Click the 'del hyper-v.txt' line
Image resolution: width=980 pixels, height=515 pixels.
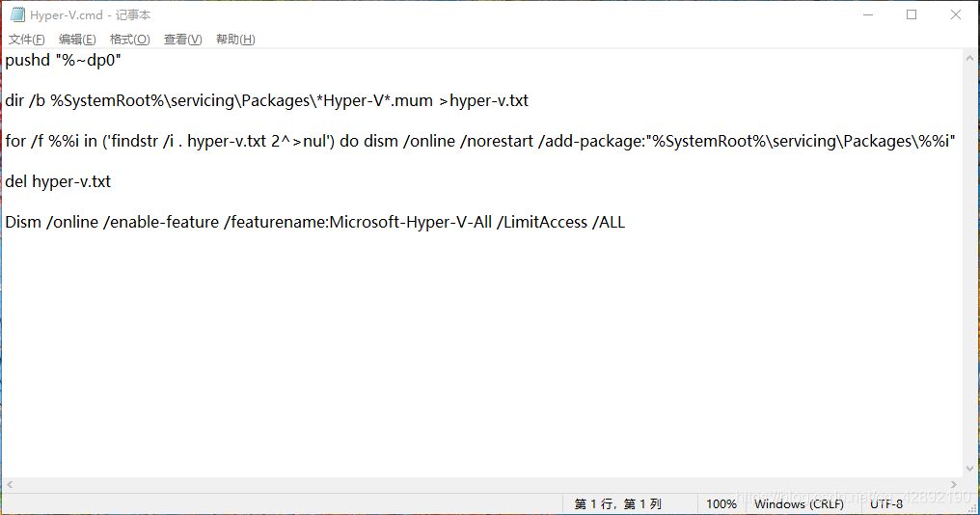[58, 182]
